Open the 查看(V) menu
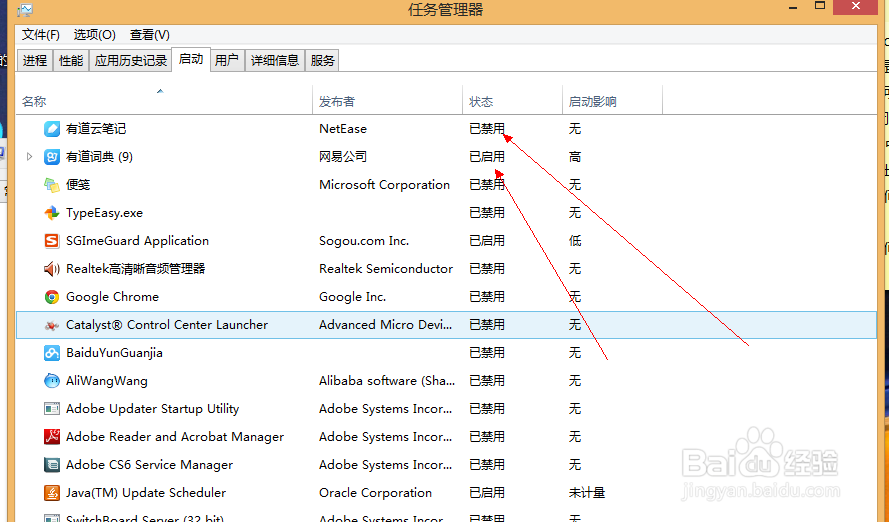Screen dimensions: 889x522 (x=149, y=35)
